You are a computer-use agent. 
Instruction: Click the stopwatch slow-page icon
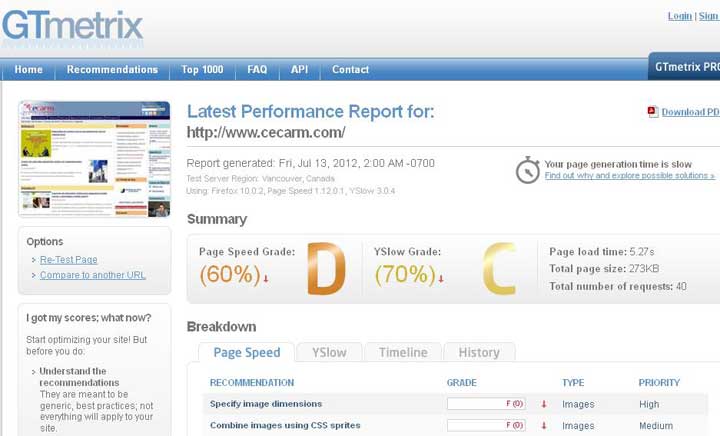click(528, 170)
